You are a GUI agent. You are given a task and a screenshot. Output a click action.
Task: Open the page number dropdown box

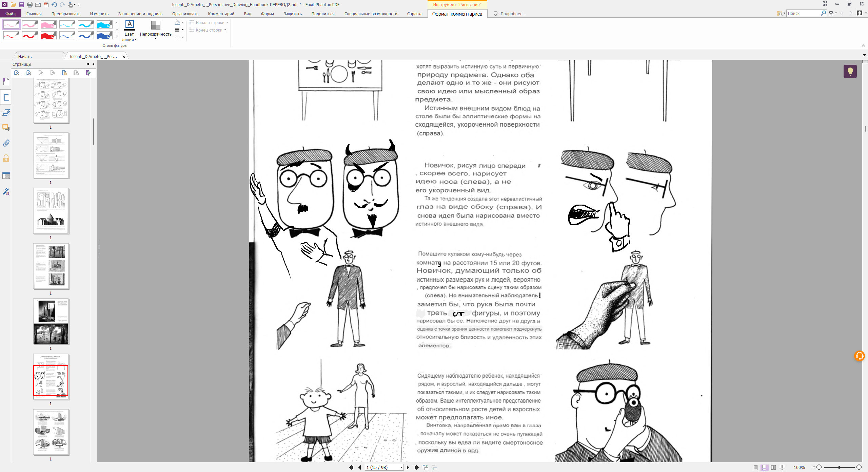401,467
